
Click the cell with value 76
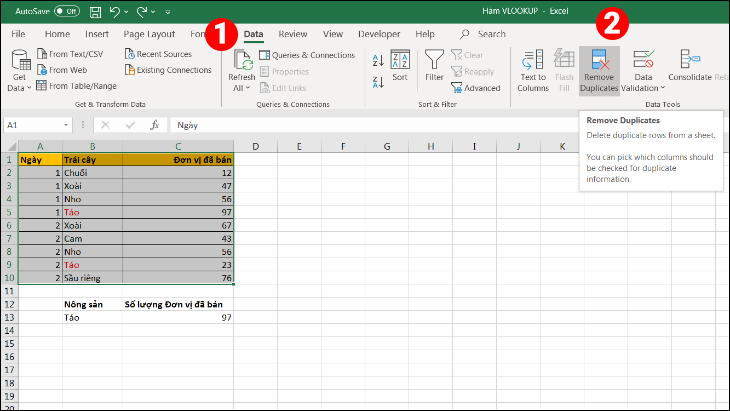tap(178, 278)
